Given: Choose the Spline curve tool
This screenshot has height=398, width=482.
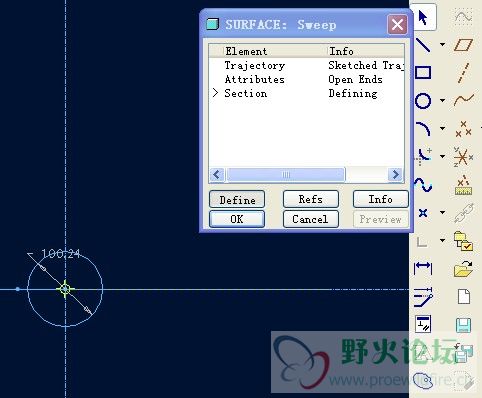Looking at the screenshot, I should [423, 184].
